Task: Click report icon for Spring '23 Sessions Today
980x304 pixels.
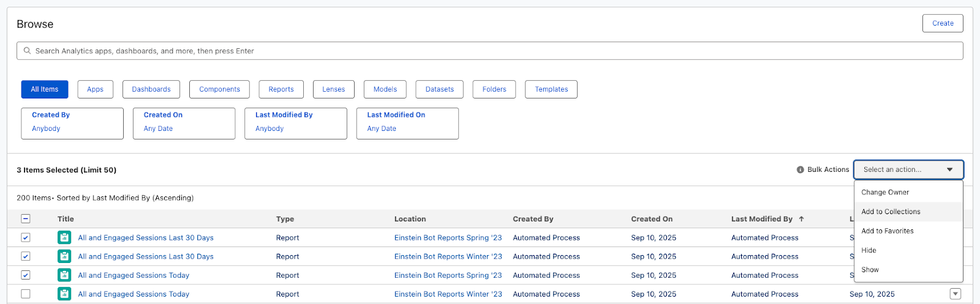Action: coord(64,275)
